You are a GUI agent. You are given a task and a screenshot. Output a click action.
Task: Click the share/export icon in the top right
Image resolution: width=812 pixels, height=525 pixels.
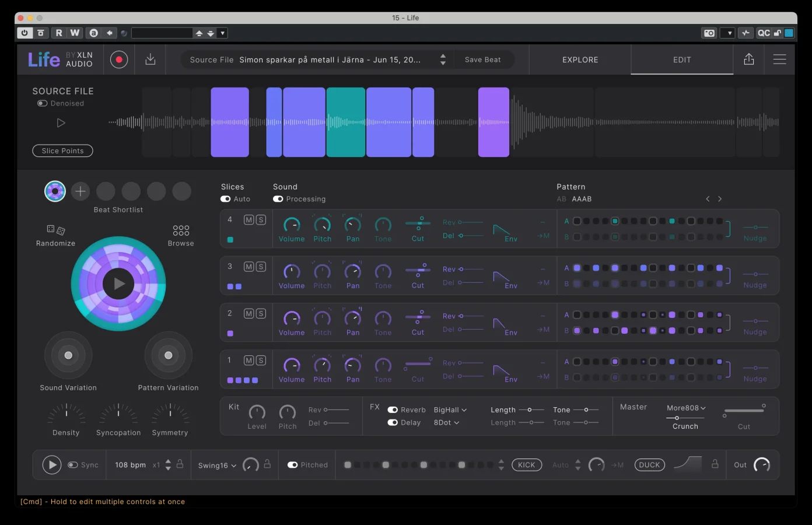[749, 59]
